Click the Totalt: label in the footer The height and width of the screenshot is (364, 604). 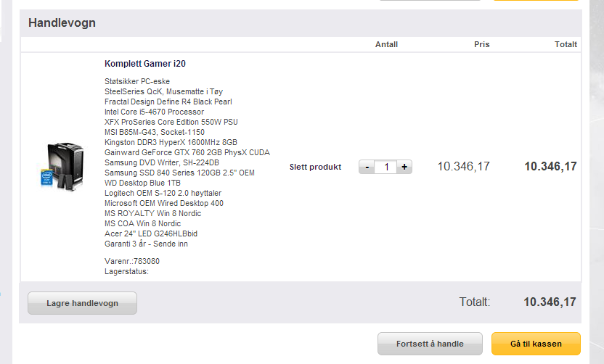(x=475, y=302)
